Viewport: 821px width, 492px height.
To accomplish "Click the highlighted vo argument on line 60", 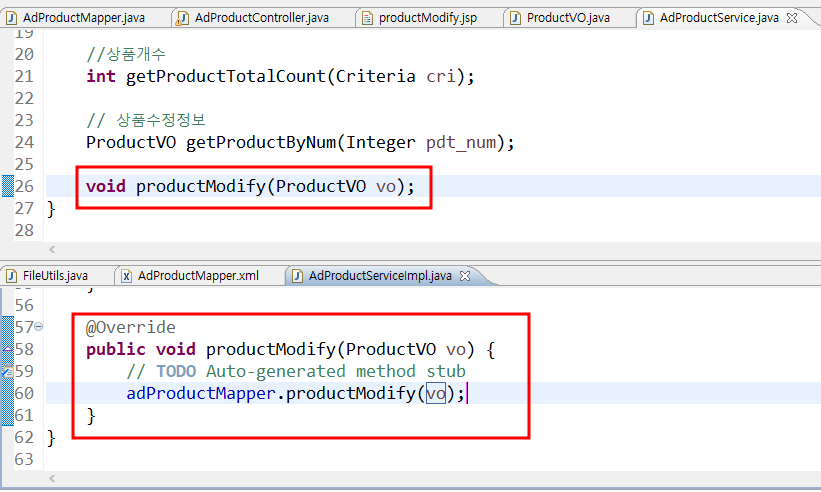I will click(x=436, y=393).
